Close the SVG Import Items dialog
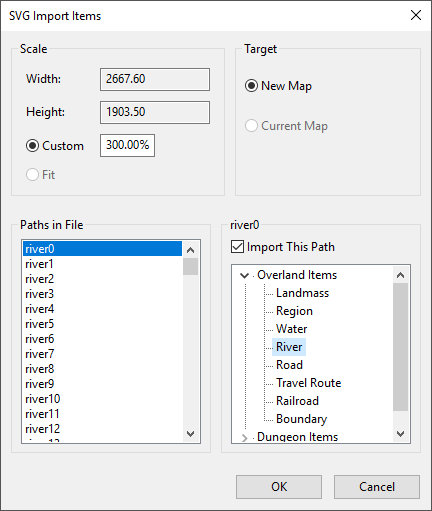The image size is (432, 511). point(416,15)
